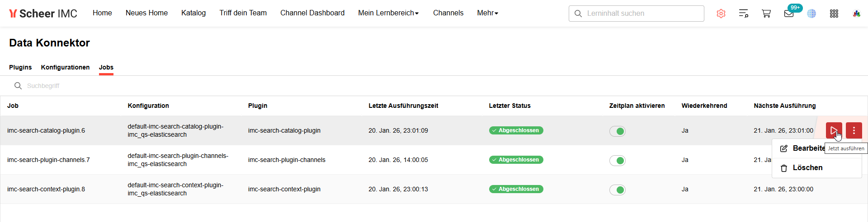This screenshot has width=868, height=222.
Task: Open the red settings gear icon
Action: point(721,14)
